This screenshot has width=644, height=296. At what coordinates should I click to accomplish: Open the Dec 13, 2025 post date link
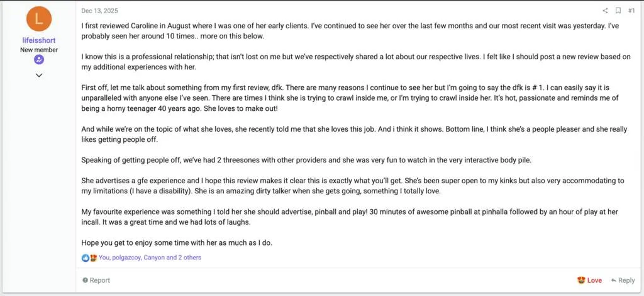pos(99,11)
